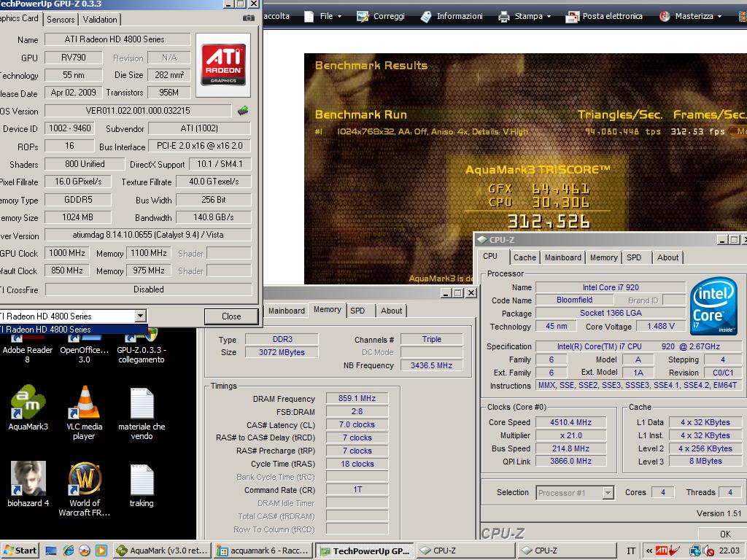Click Posta elettronica in the toolbar
Image resolution: width=747 pixels, height=560 pixels.
coord(603,16)
